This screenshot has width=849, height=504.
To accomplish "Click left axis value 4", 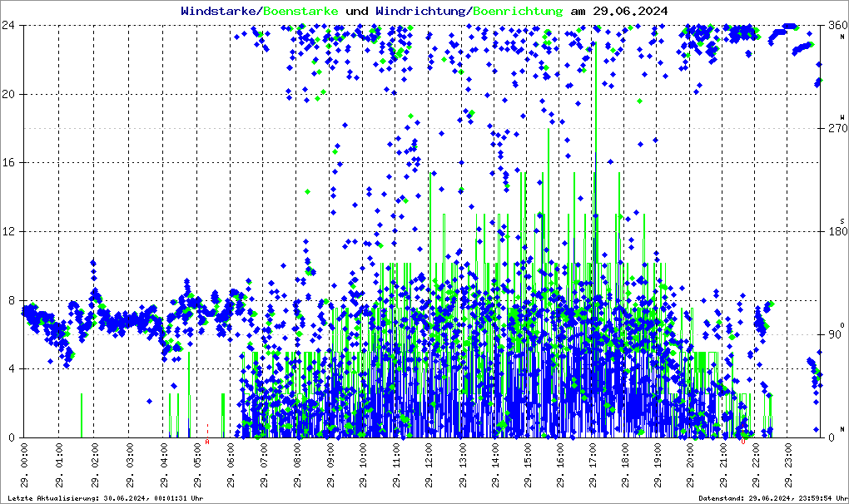I will [x=12, y=368].
